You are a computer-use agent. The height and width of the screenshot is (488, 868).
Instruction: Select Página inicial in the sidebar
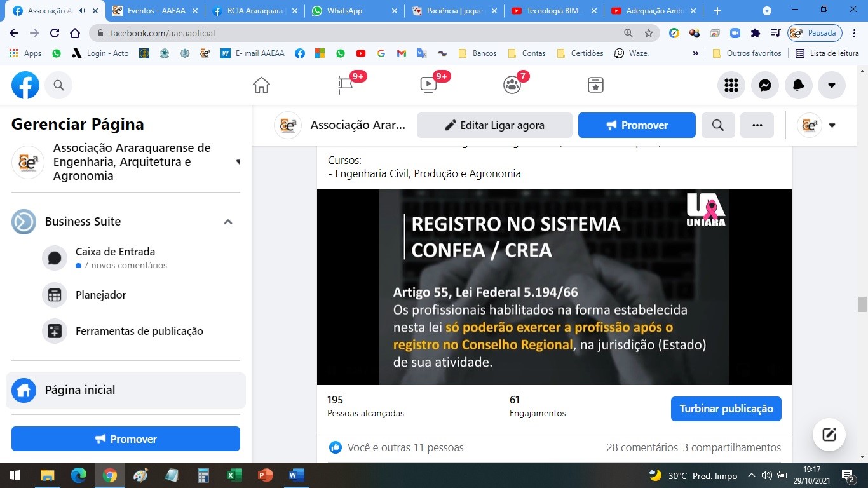(x=126, y=390)
